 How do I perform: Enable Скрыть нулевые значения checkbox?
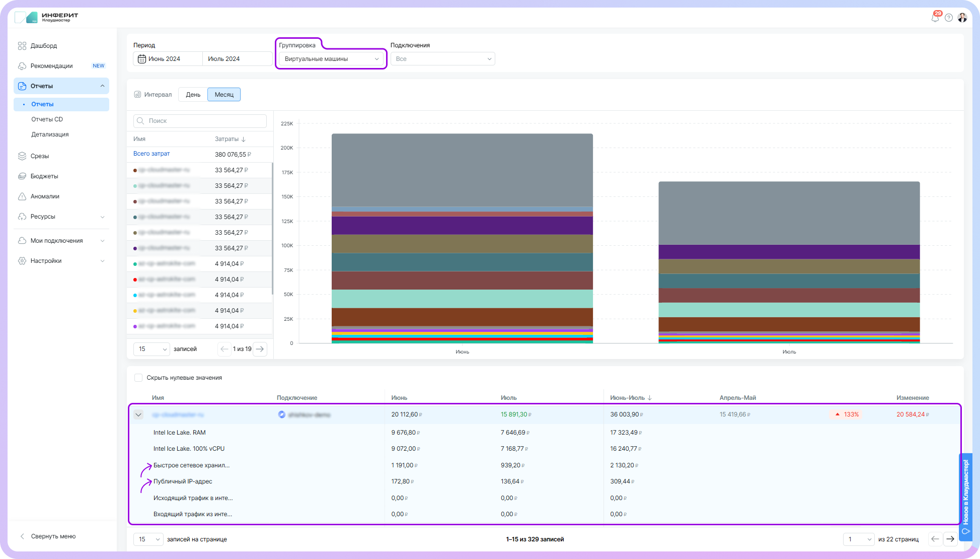pos(138,378)
